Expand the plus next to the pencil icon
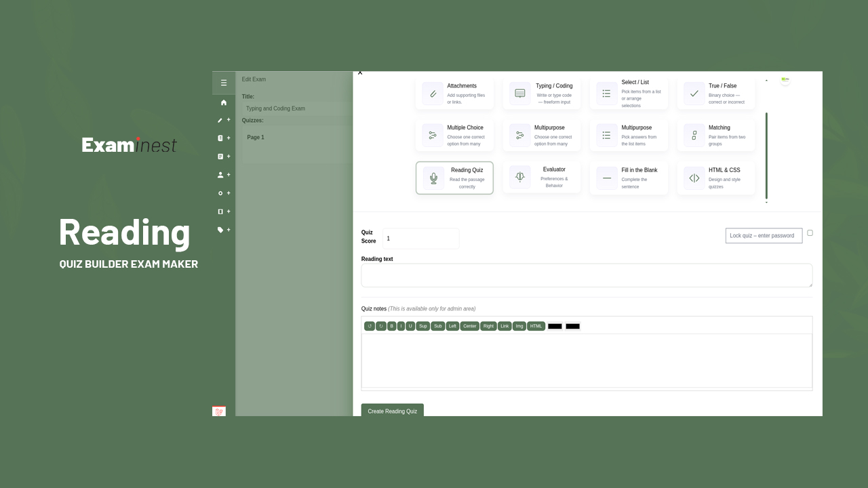This screenshot has width=868, height=488. coord(229,120)
